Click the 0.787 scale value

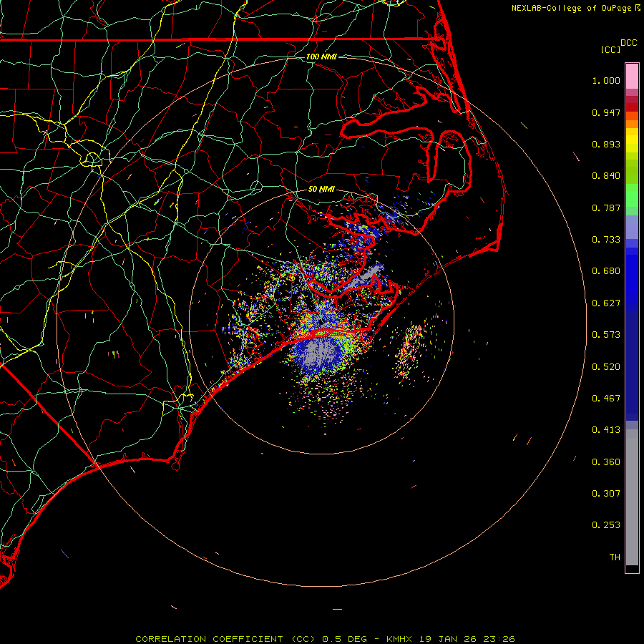click(x=606, y=208)
